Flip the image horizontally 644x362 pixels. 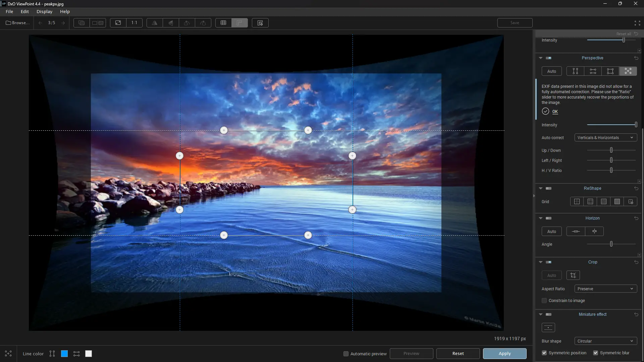[154, 23]
